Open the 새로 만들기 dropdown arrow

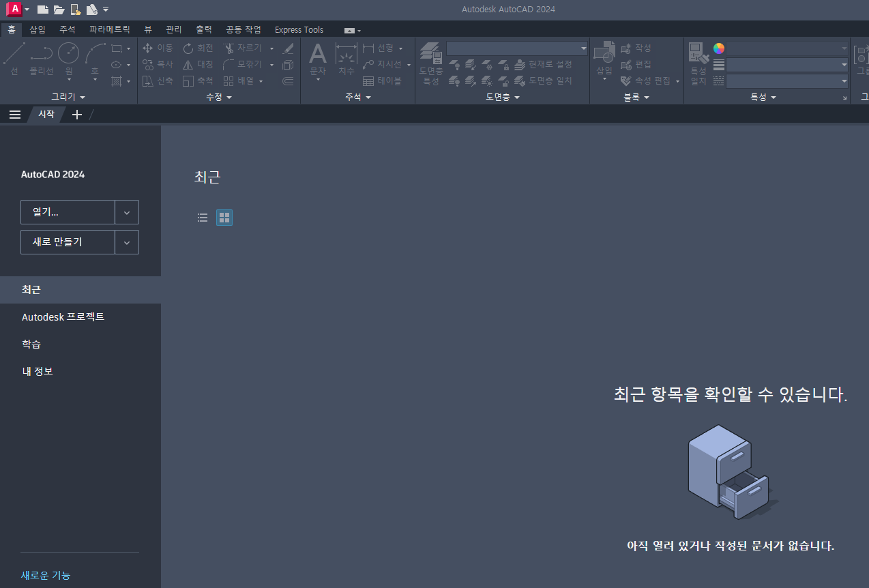[127, 242]
